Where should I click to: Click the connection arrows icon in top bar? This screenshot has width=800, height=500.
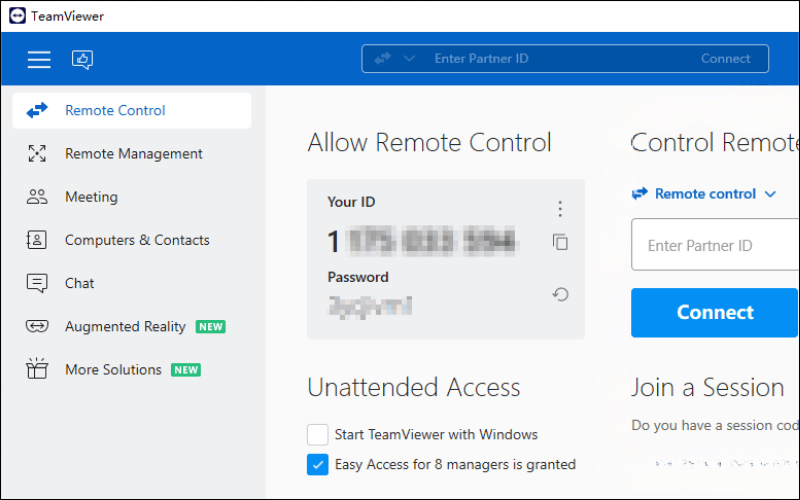[x=382, y=58]
